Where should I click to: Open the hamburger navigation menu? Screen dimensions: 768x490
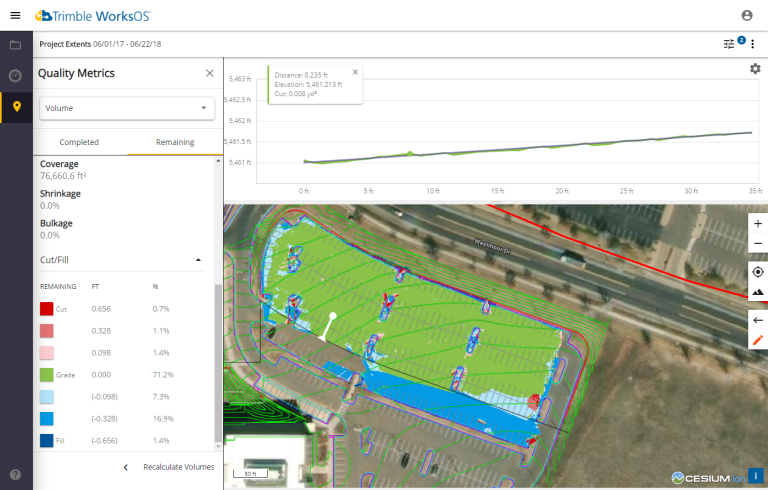point(14,15)
